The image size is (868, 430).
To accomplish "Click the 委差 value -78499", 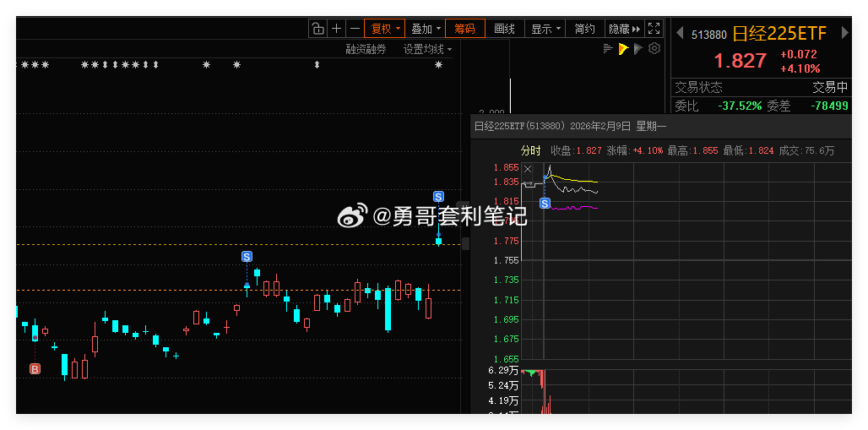I will click(x=828, y=106).
